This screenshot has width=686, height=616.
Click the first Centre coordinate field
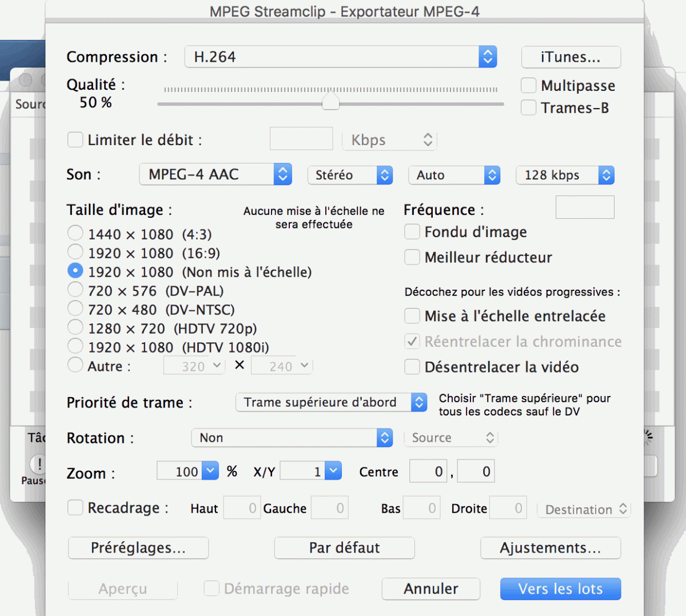(x=428, y=471)
